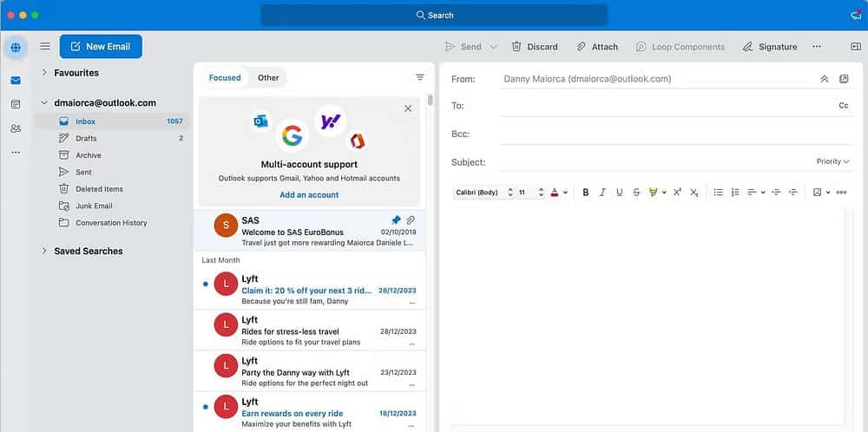The height and width of the screenshot is (432, 868).
Task: Expand the Favourites section
Action: coord(44,73)
